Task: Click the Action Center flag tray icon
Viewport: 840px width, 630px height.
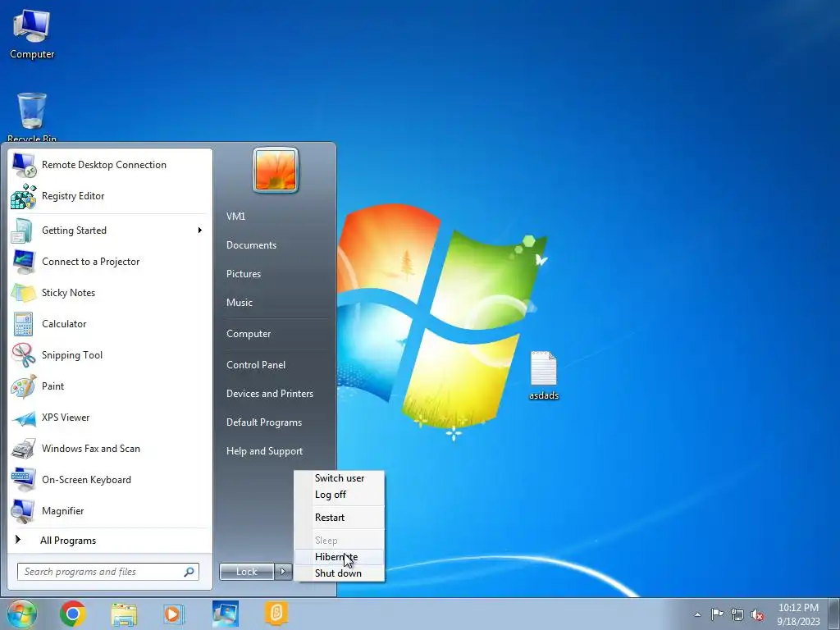Action: click(x=717, y=614)
